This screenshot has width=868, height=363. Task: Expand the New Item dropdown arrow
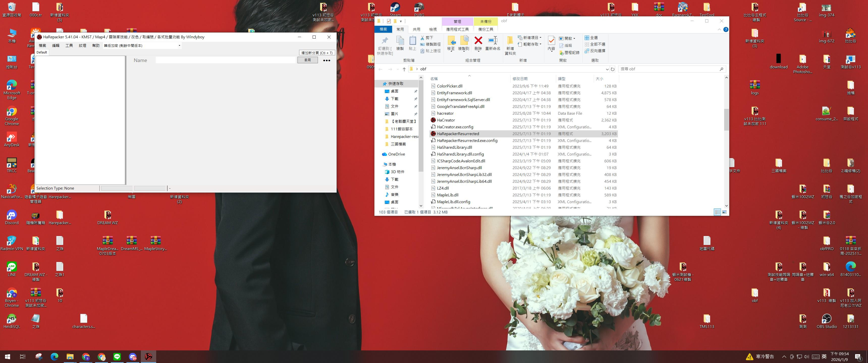(x=540, y=38)
